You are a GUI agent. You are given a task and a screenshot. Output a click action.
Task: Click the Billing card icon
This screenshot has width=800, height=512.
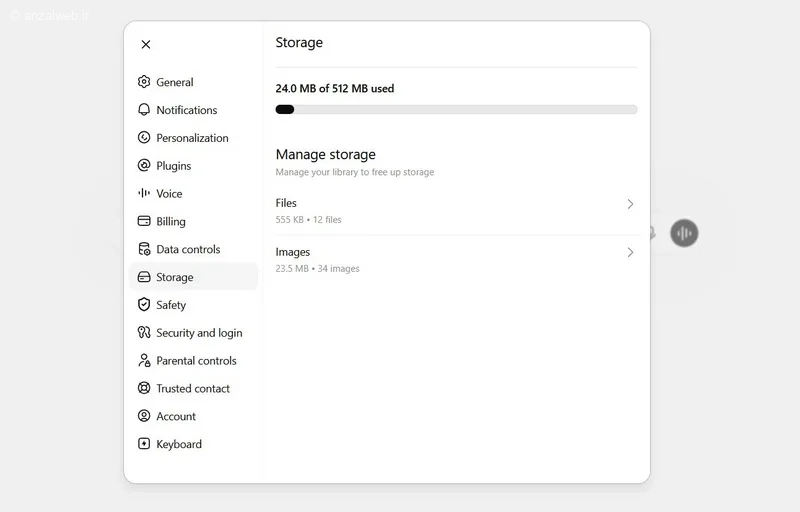click(144, 221)
